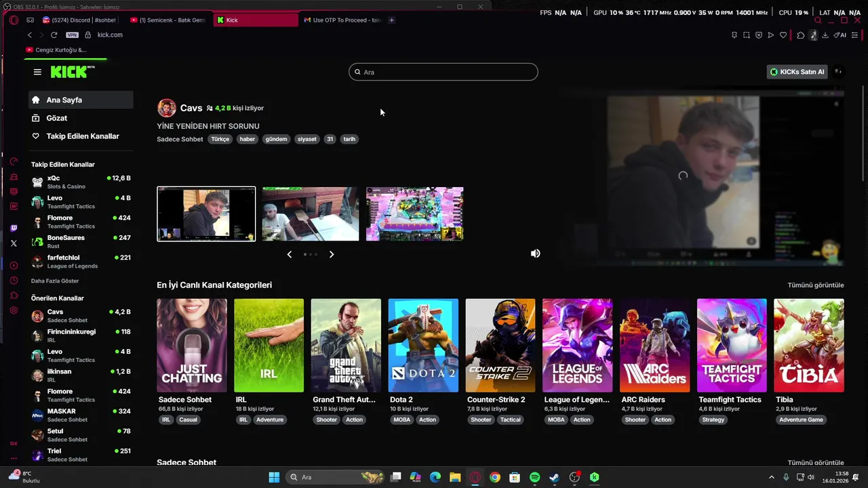Open Twitch icon in Opera sidebar
The height and width of the screenshot is (488, 868).
pos(14,228)
